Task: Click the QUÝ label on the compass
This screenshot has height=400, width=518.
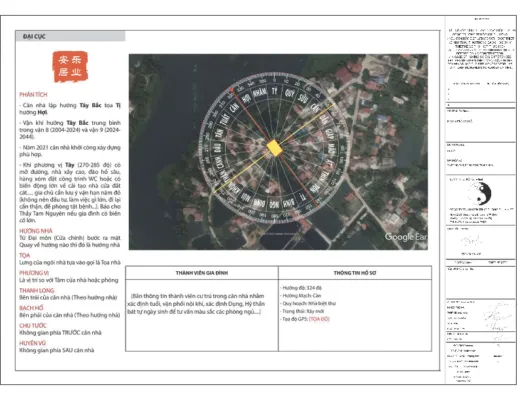Action: pyautogui.click(x=289, y=93)
